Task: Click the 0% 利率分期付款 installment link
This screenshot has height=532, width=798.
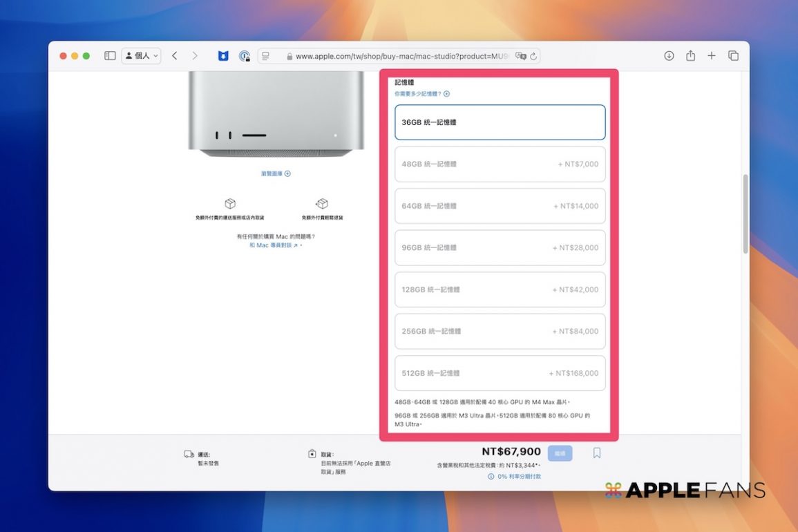Action: pos(518,477)
